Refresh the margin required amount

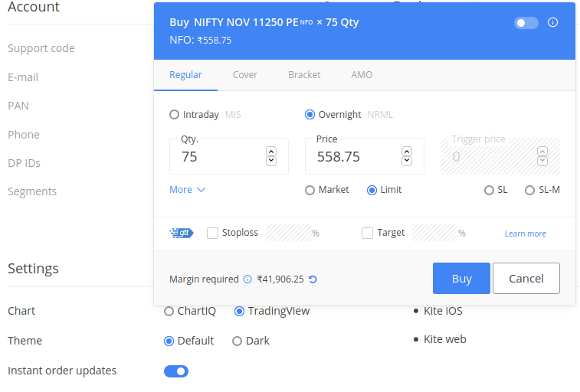(313, 279)
